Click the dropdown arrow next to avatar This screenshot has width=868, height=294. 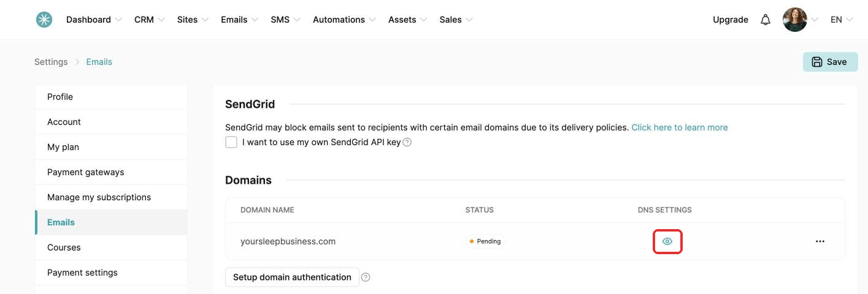pyautogui.click(x=815, y=20)
